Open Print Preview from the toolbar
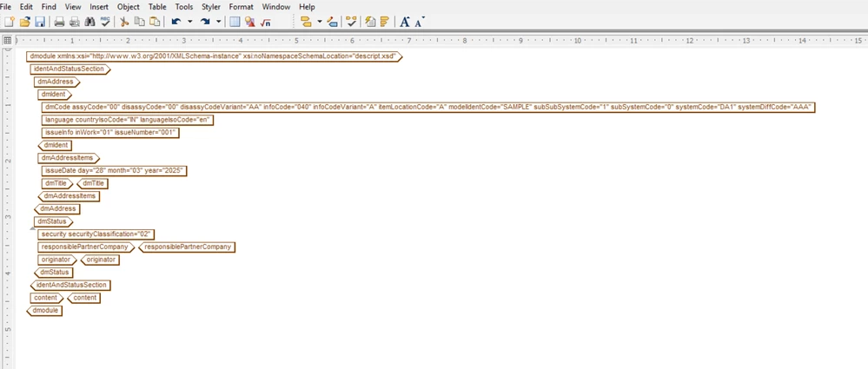This screenshot has width=868, height=369. (x=74, y=22)
